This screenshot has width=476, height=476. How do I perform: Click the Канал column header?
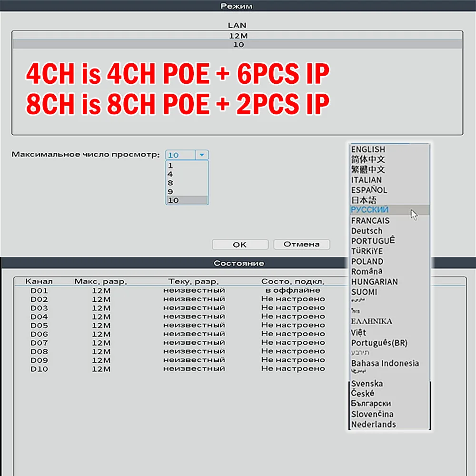click(x=41, y=281)
